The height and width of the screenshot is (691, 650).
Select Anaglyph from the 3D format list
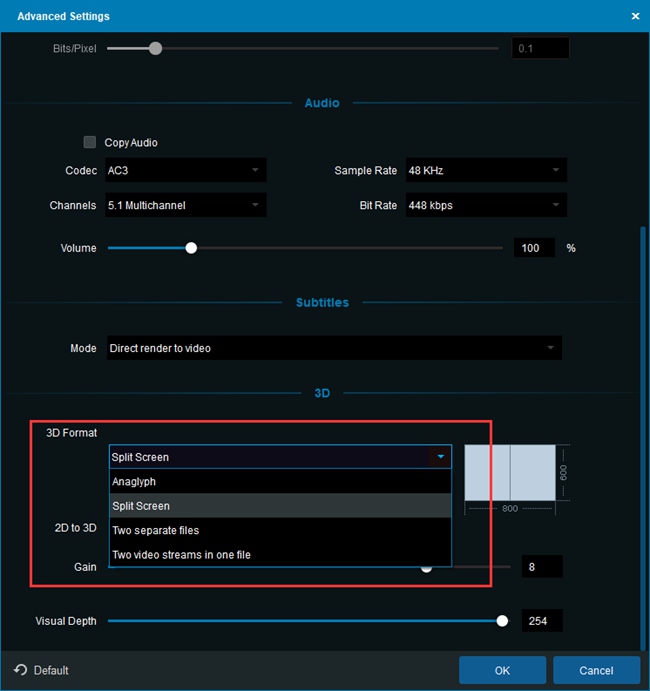click(280, 481)
